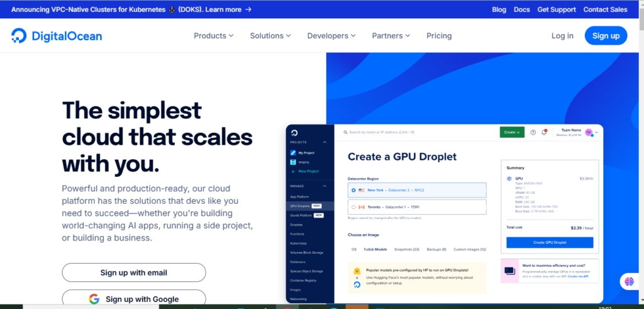644x309 pixels.
Task: Expand the Products dropdown menu
Action: click(x=213, y=36)
